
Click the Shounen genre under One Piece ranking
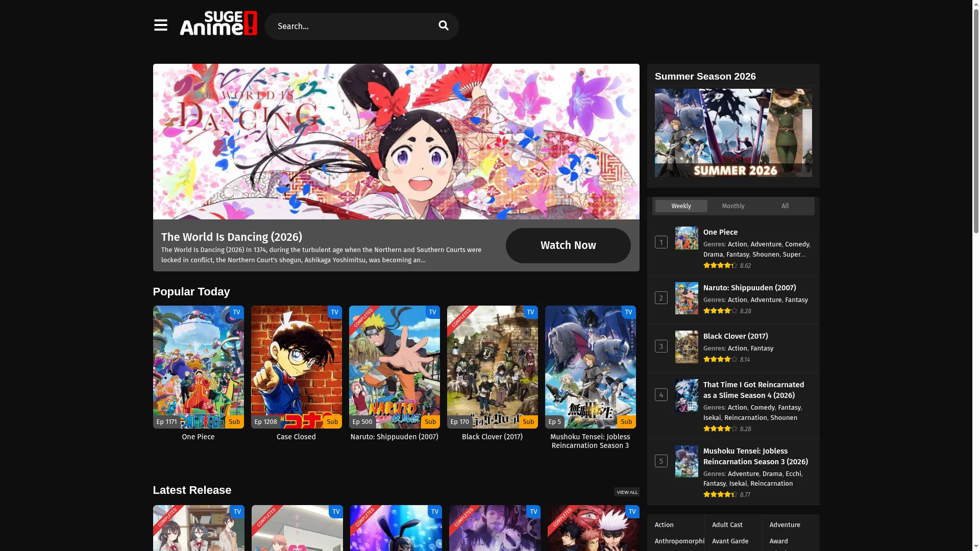tap(766, 255)
